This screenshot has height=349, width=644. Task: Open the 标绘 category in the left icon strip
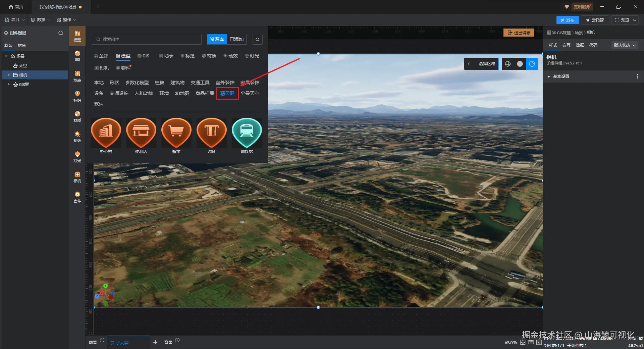click(x=77, y=96)
